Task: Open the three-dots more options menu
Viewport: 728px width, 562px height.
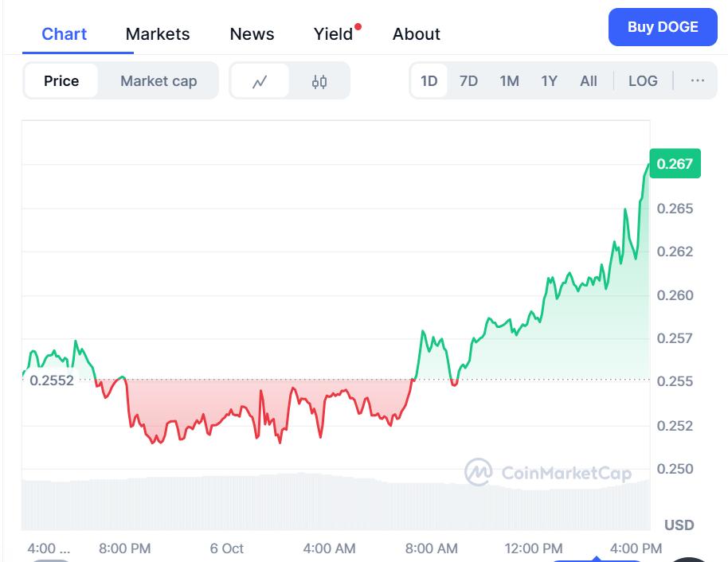Action: click(698, 80)
